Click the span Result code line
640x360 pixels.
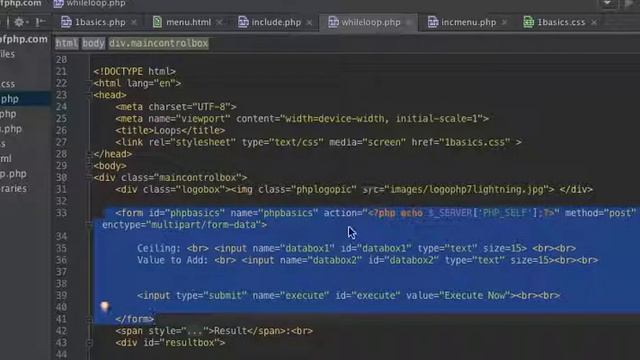[214, 331]
